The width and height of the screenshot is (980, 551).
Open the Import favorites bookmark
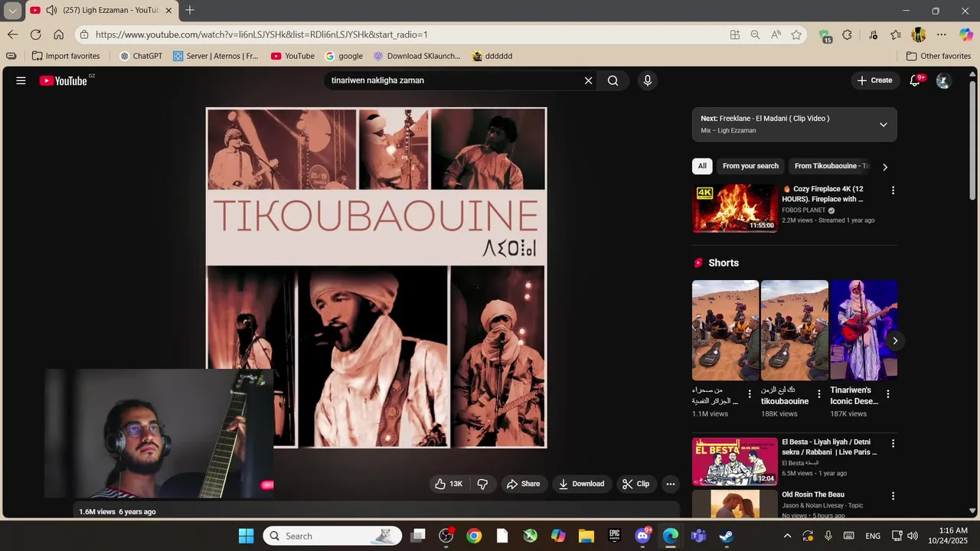pos(66,56)
